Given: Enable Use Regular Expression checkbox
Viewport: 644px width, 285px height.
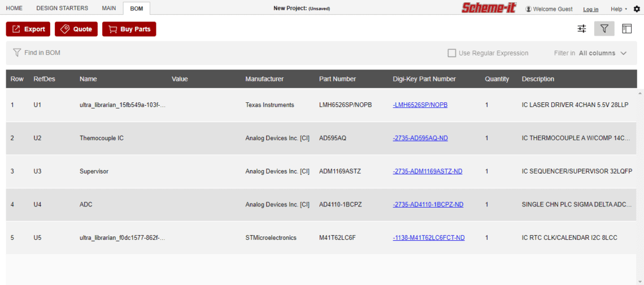Looking at the screenshot, I should pyautogui.click(x=452, y=53).
